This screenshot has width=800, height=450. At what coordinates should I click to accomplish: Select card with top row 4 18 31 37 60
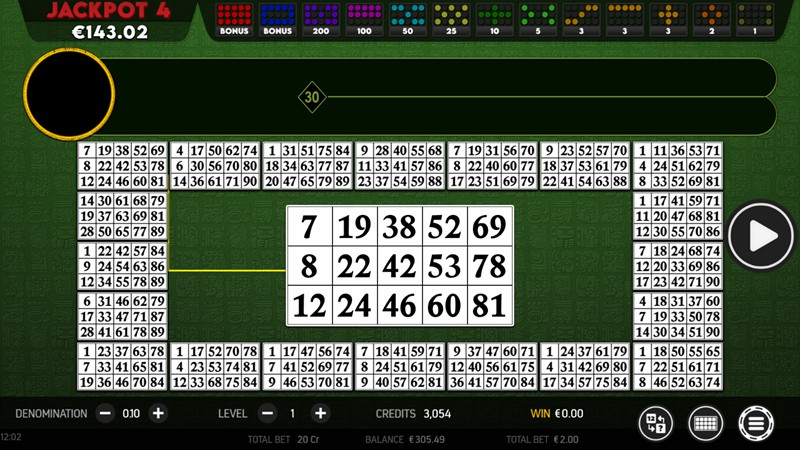678,316
